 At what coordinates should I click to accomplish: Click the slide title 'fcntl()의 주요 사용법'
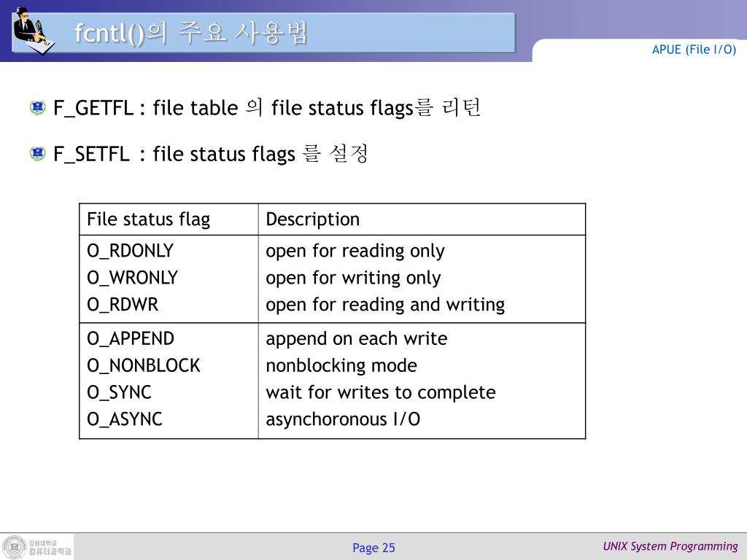(191, 33)
